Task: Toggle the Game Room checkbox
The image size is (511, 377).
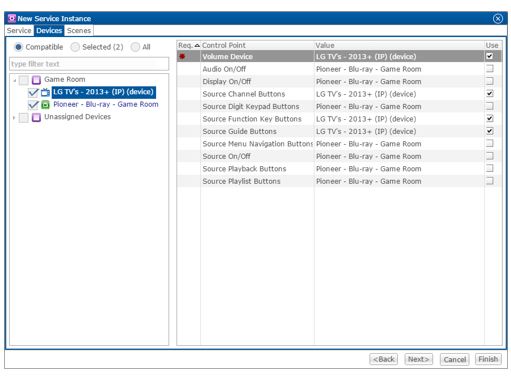Action: pyautogui.click(x=24, y=80)
